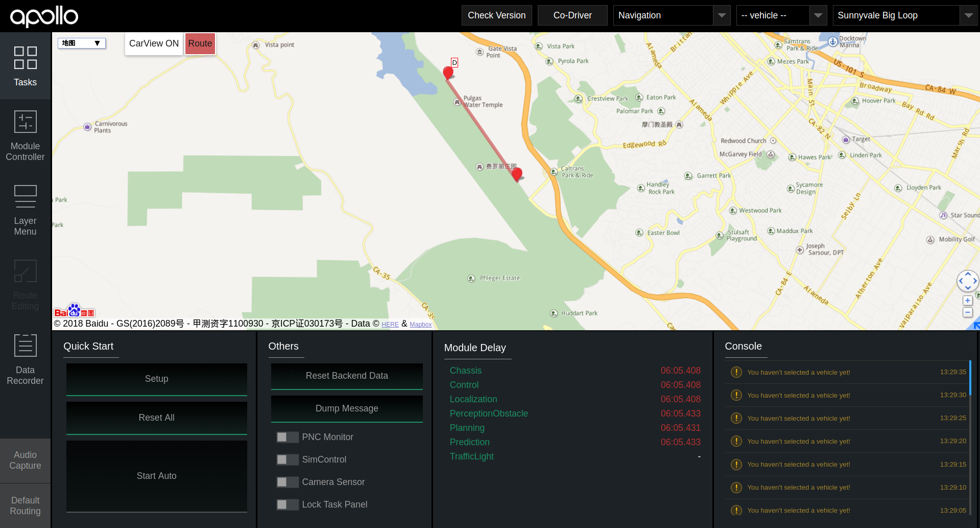Screen dimensions: 980x528
Task: Click the Prediction module label
Action: pos(469,442)
